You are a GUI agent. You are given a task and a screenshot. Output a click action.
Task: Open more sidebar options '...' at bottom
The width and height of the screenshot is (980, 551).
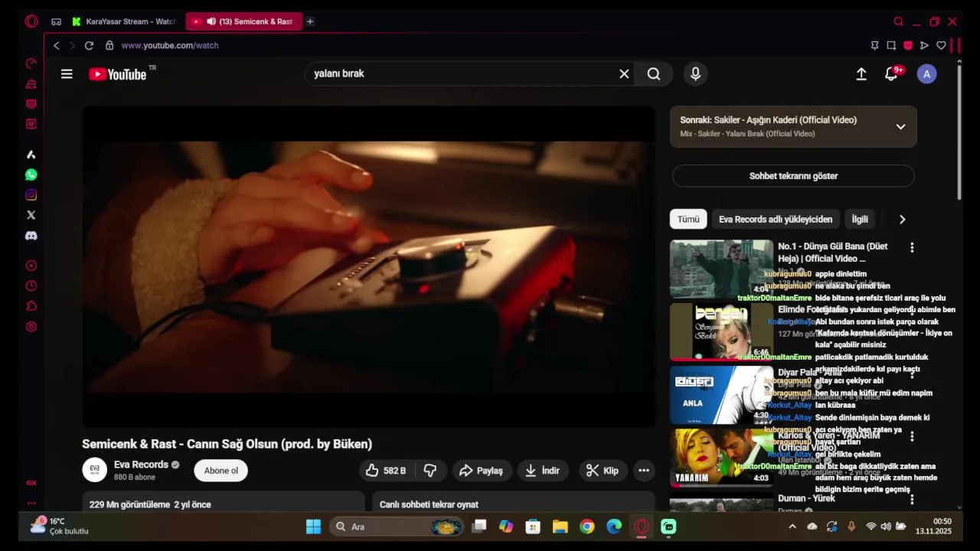31,503
